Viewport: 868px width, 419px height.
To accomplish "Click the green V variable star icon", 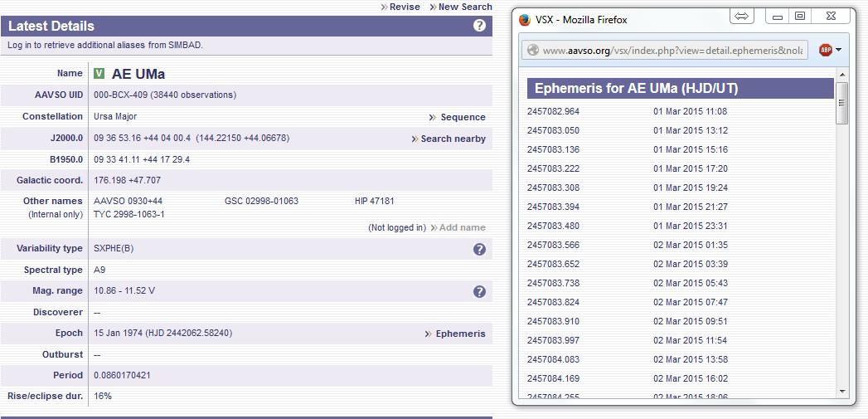I will pyautogui.click(x=99, y=74).
